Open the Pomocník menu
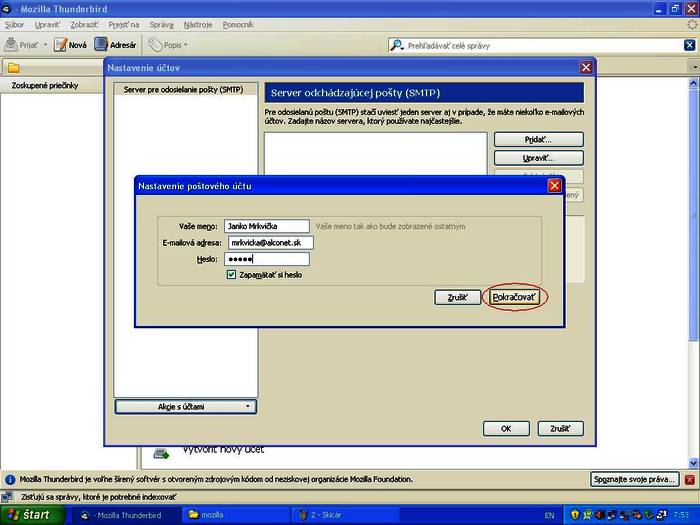The image size is (700, 525). pyautogui.click(x=238, y=25)
